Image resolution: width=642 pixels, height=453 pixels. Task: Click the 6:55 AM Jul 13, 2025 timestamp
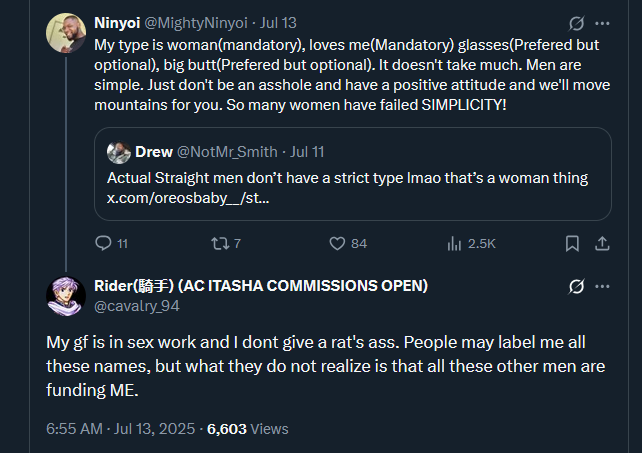click(120, 429)
